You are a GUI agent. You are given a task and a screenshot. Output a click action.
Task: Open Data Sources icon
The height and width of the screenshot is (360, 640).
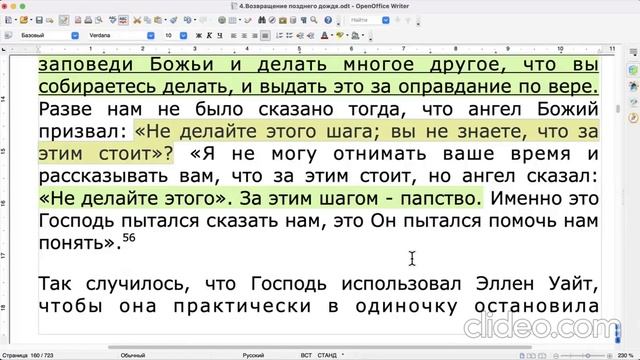[x=293, y=20]
